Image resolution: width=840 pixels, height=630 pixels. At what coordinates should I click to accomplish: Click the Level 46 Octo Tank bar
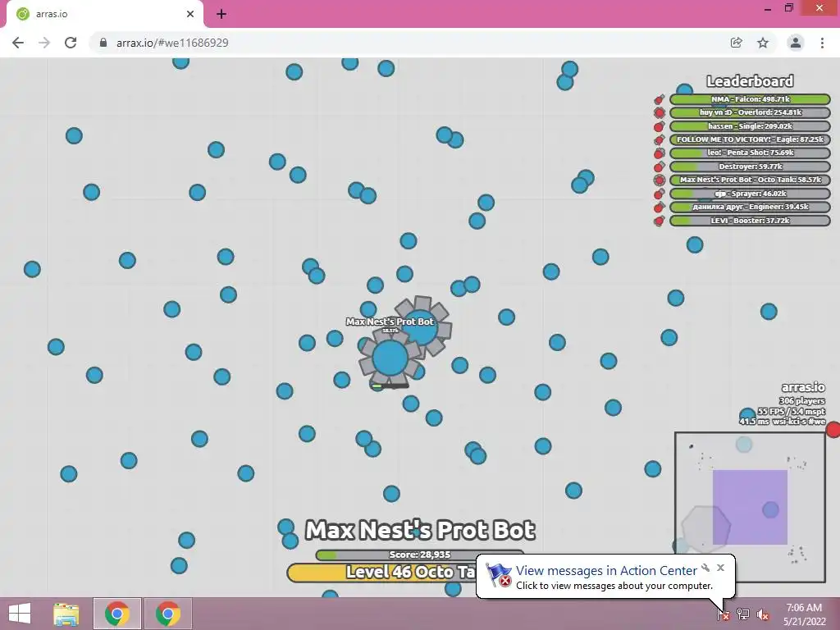coord(381,572)
